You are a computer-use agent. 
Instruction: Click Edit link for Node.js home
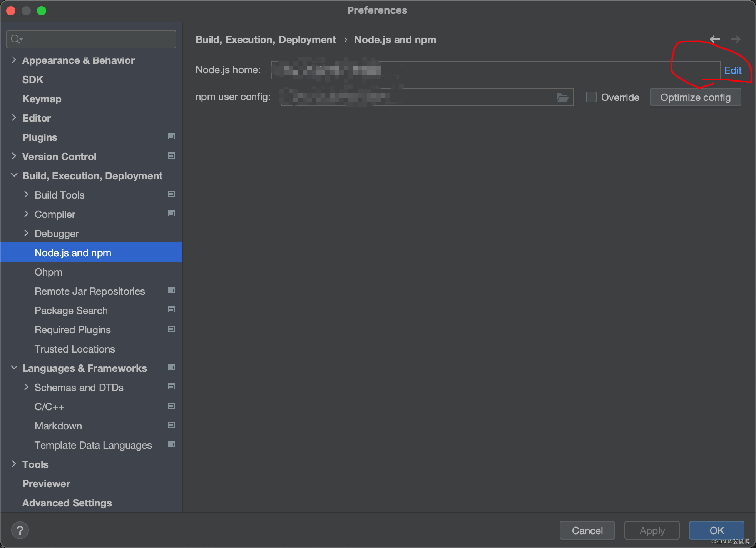pyautogui.click(x=733, y=70)
